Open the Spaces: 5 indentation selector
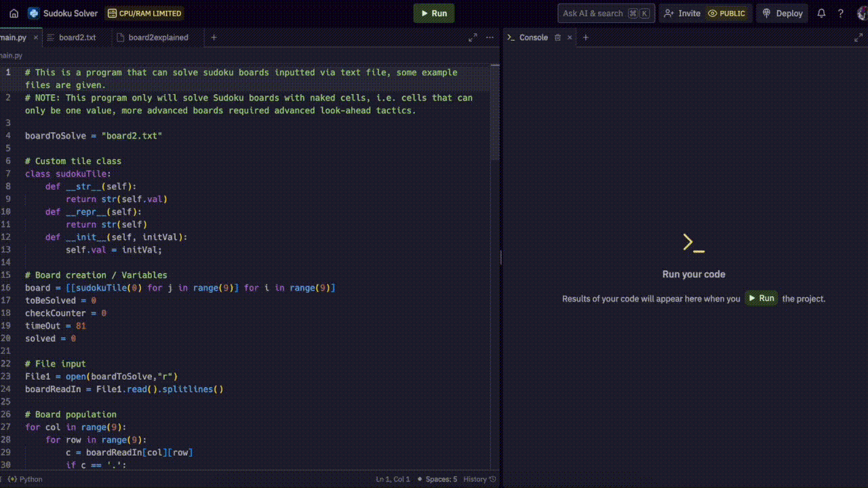 tap(441, 479)
